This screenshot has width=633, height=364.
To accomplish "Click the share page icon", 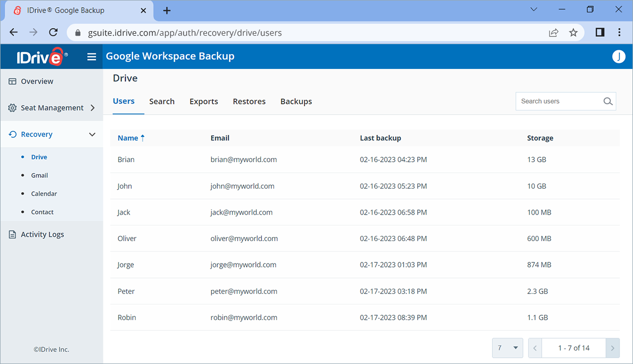I will [554, 33].
